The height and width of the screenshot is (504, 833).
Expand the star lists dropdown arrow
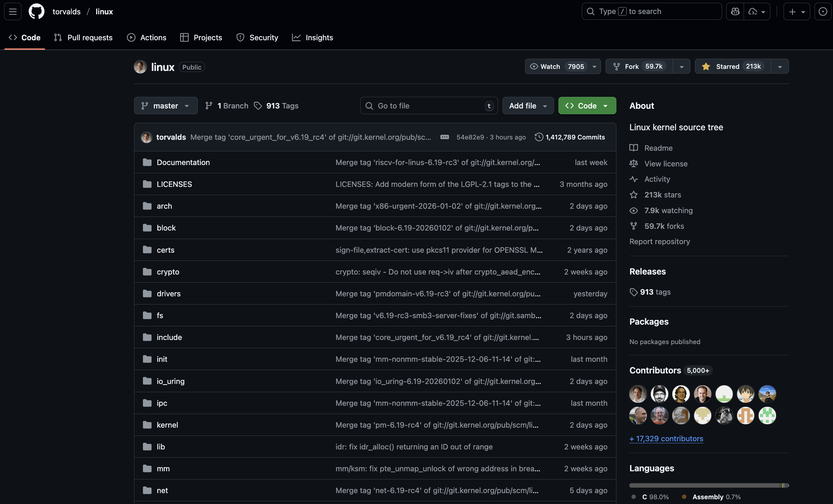[x=780, y=67]
